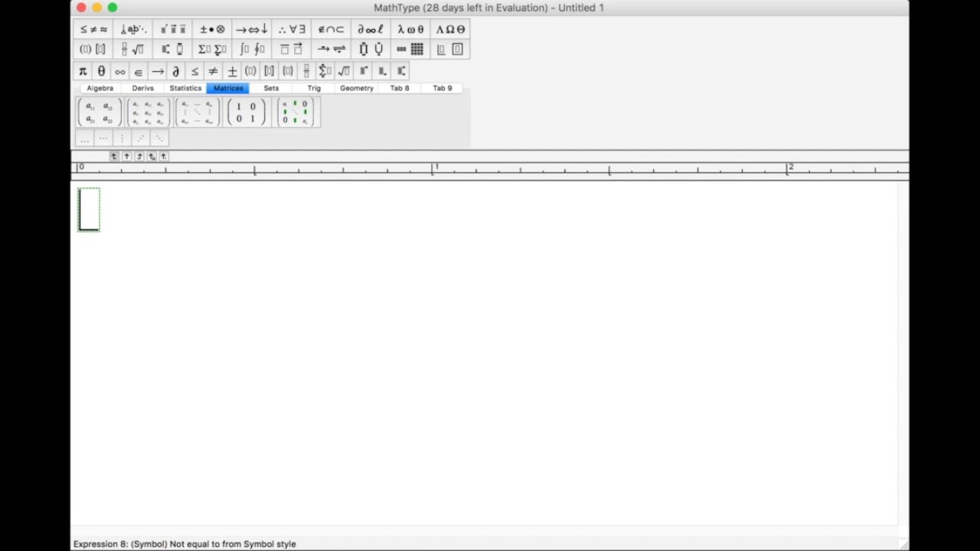Open the labeled arrow templates palette
Screen dimensions: 980x551
pos(332,49)
